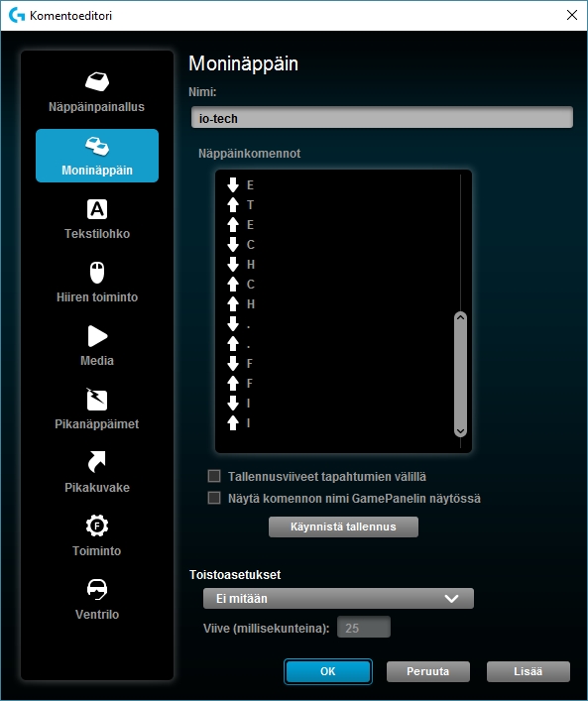Click the Nimi field containing io-tech
This screenshot has height=701, width=588.
click(x=382, y=118)
